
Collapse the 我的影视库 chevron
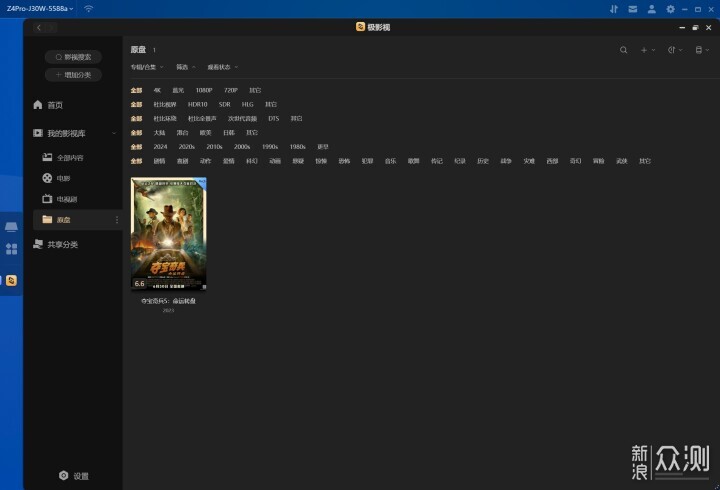[114, 133]
